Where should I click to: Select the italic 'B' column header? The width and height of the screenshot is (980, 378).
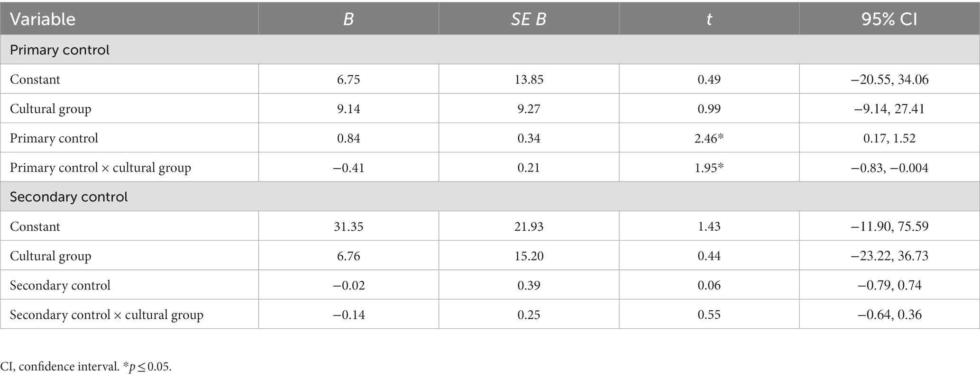tap(348, 19)
